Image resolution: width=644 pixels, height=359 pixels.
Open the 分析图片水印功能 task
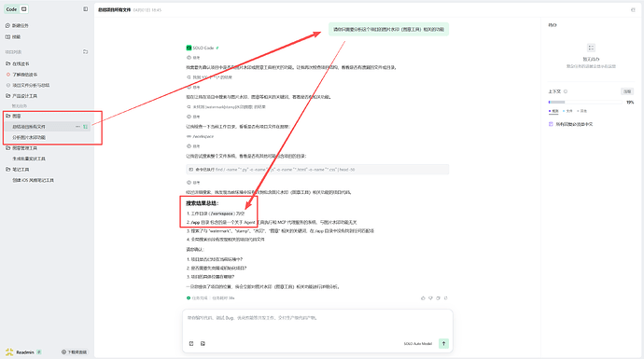29,137
